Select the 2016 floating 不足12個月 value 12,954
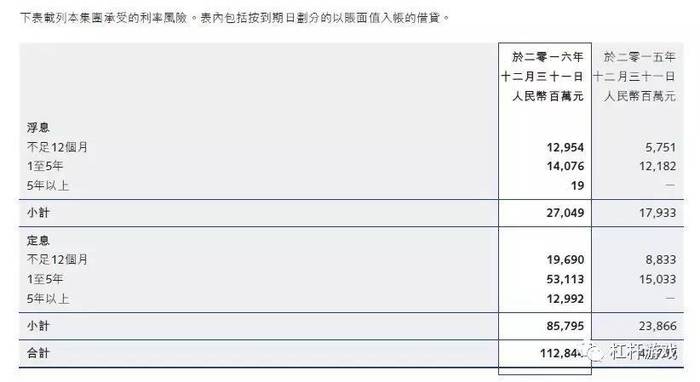Screen dimensions: 700x382 [x=565, y=147]
